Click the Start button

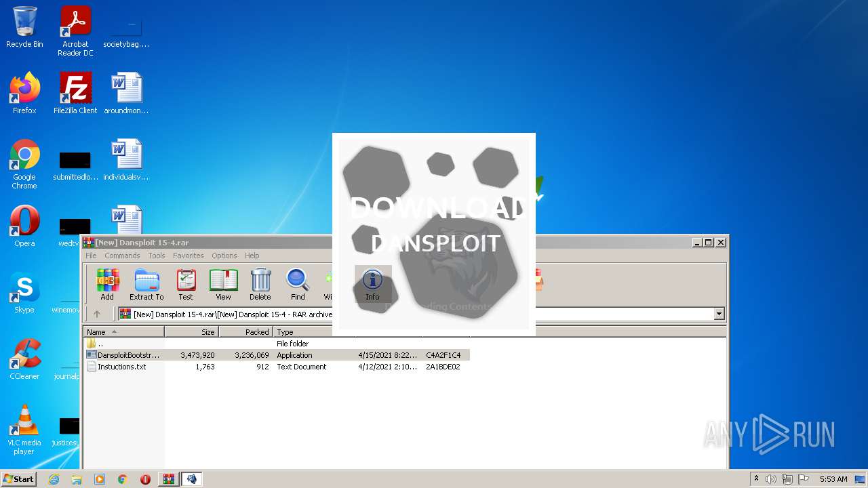click(19, 479)
